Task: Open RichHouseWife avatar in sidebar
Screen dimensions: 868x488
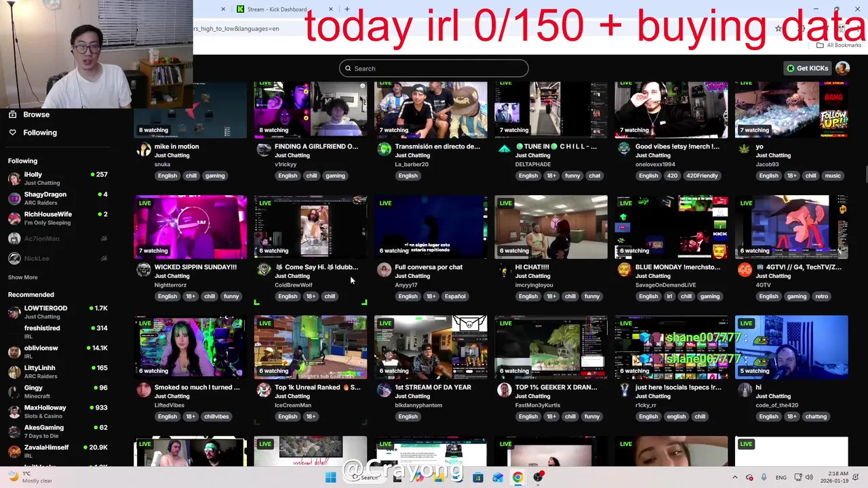Action: pos(14,218)
